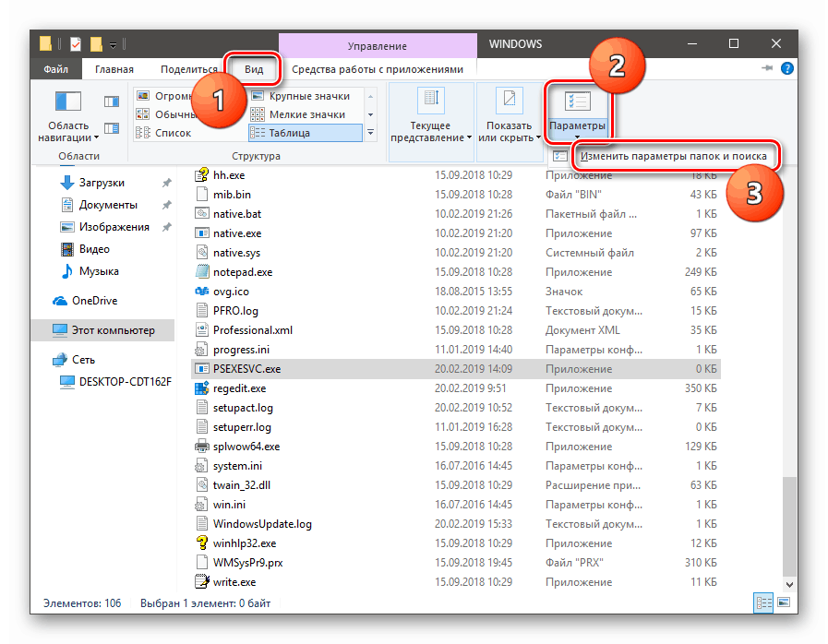Select the file progress.ini
828x644 pixels.
(455, 350)
